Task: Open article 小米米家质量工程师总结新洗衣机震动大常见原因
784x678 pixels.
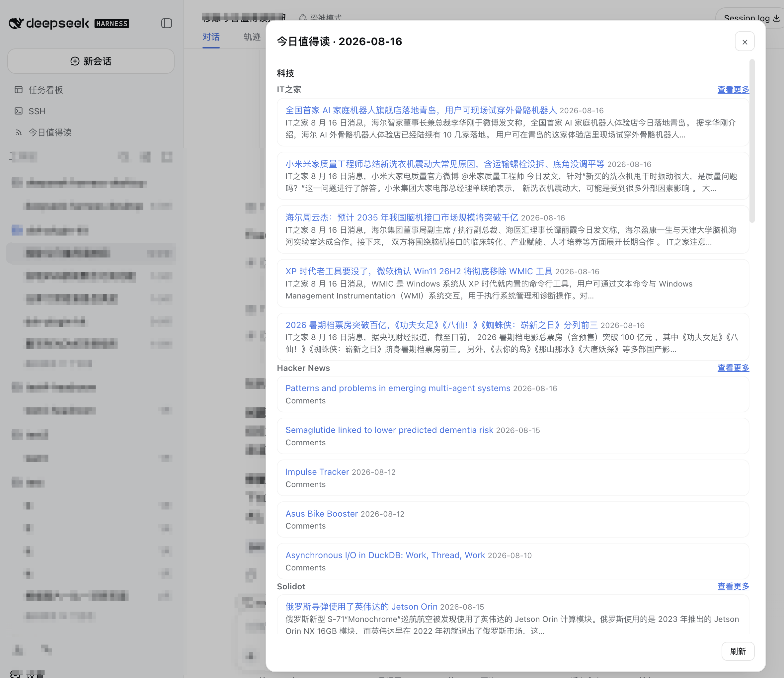Action: (x=444, y=164)
